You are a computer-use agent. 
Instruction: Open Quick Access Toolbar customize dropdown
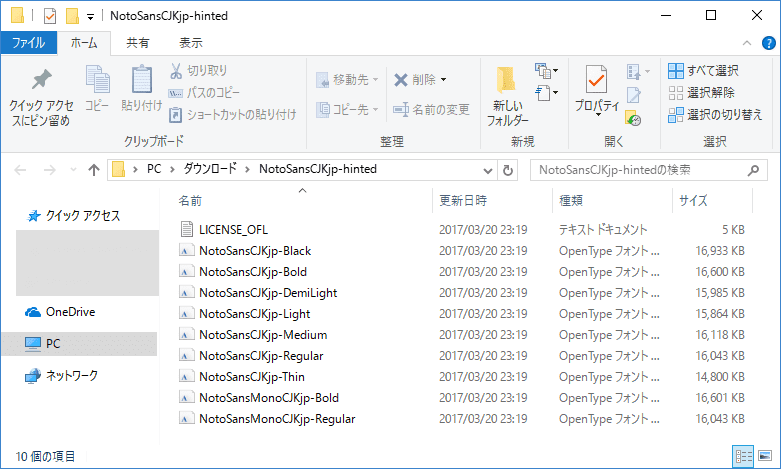click(90, 16)
